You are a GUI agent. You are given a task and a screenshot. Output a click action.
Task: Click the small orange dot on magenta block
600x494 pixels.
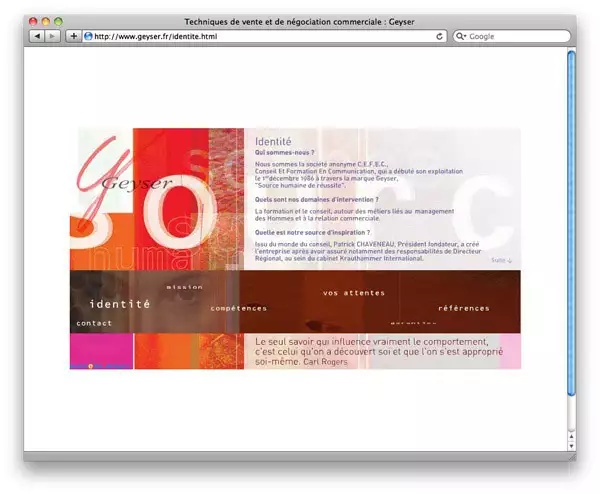pyautogui.click(x=91, y=366)
